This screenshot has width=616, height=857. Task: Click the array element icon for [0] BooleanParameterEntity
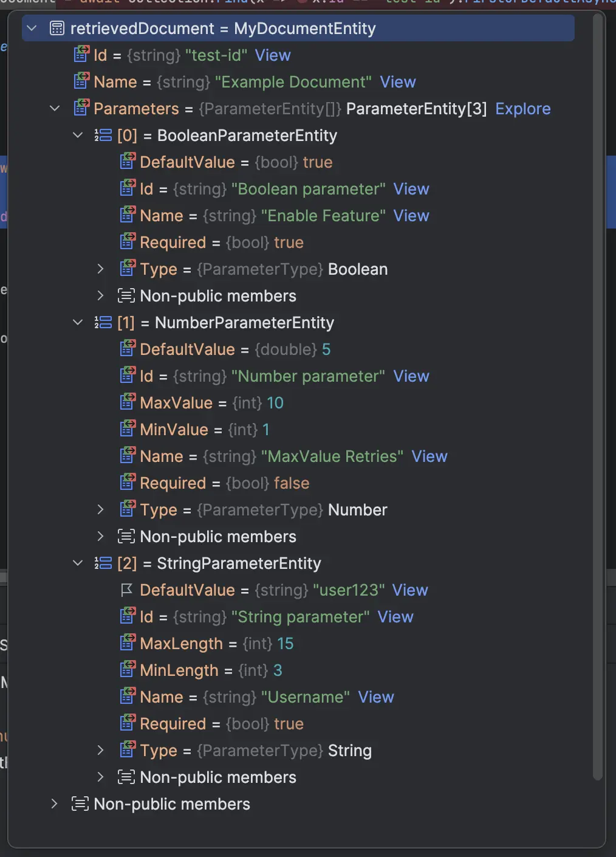[x=103, y=135]
